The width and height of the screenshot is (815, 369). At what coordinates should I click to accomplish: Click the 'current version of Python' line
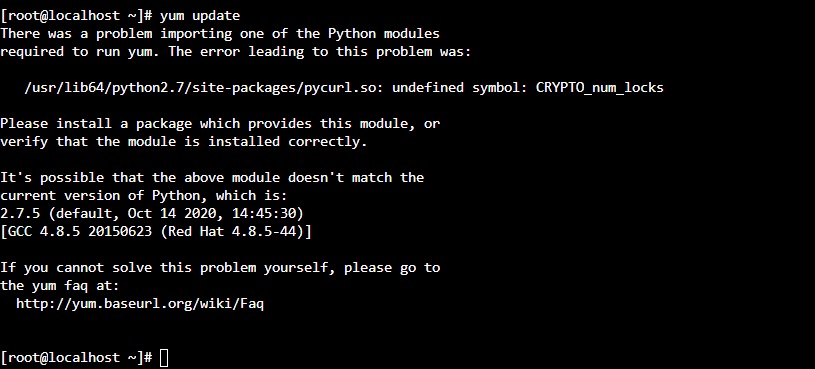point(144,195)
